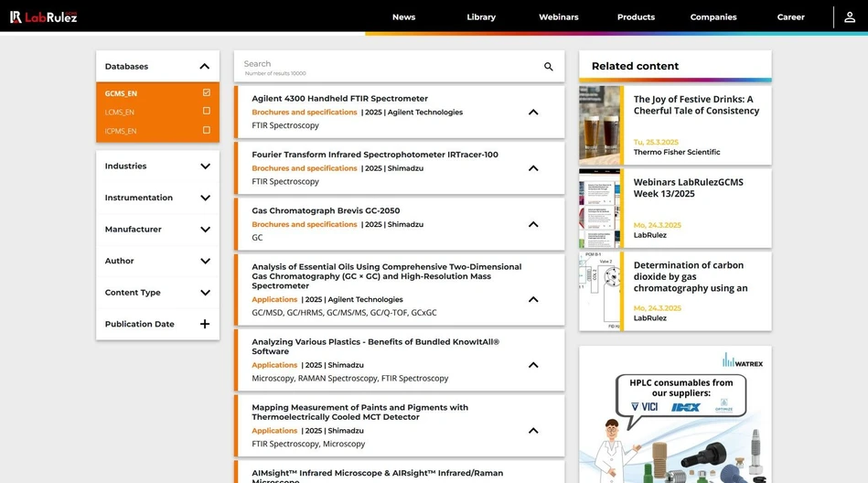Open Analysis of Essential Oils article
The image size is (868, 483).
tap(386, 276)
